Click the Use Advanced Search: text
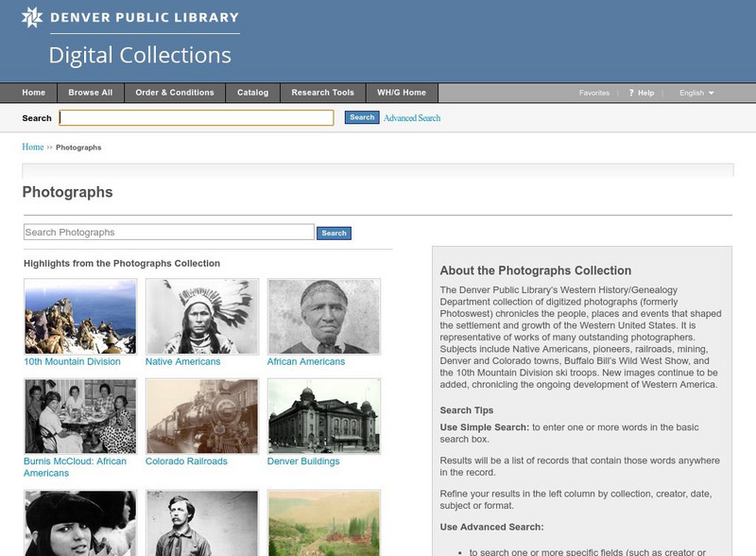The image size is (756, 556). point(491,527)
